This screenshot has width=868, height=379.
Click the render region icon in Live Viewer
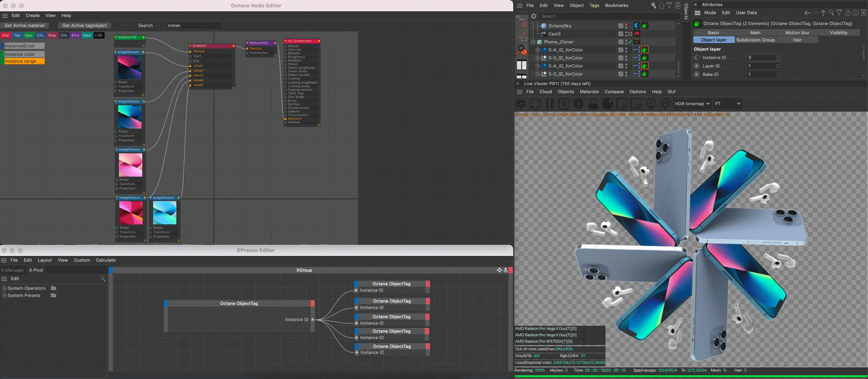(x=622, y=104)
